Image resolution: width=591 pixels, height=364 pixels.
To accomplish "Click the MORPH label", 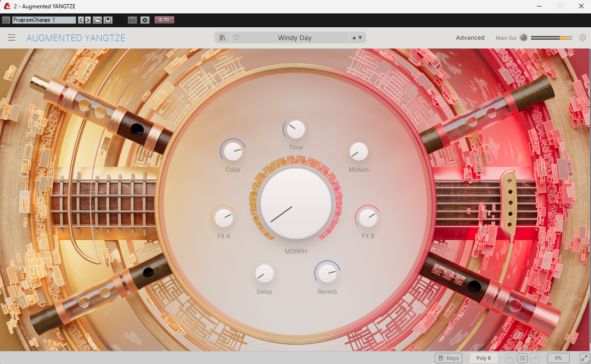I will [x=296, y=252].
